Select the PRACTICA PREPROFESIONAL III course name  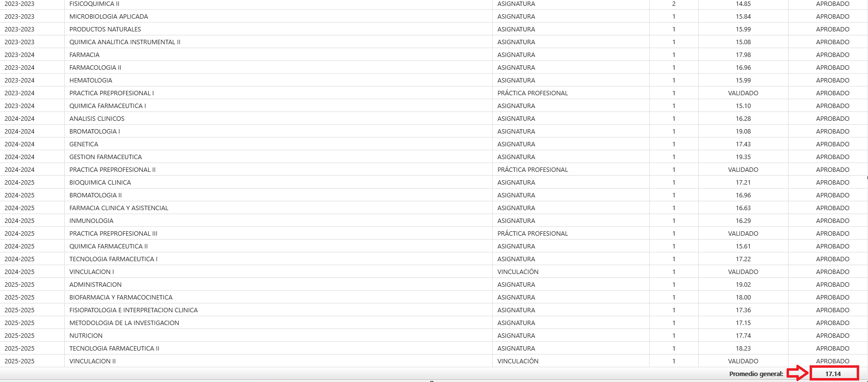(113, 233)
